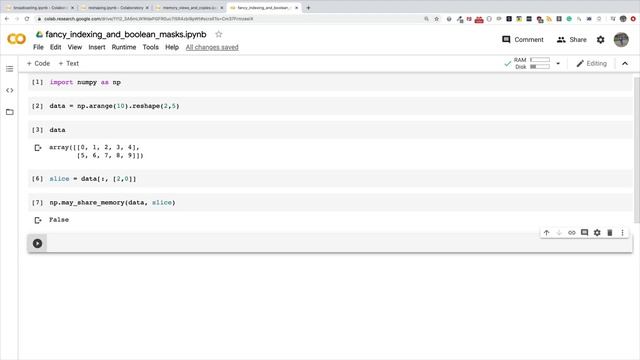Open the Edit menu
Screen dimensions: 640x360
56,47
